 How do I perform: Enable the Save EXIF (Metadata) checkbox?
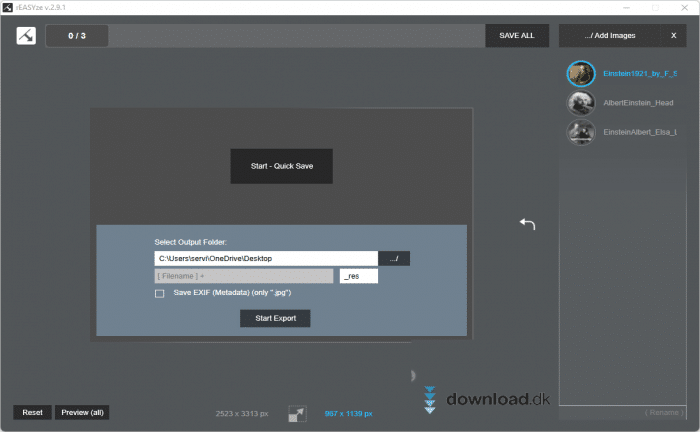coord(159,294)
